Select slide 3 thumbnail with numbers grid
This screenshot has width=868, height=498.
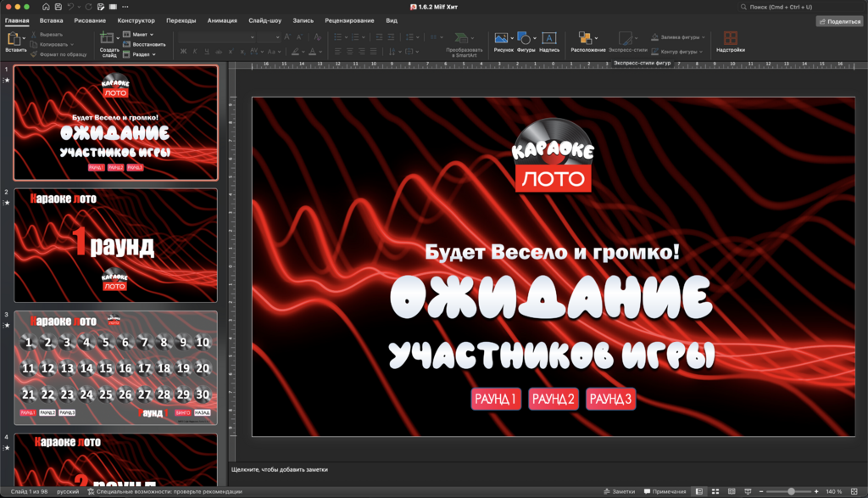tap(115, 368)
